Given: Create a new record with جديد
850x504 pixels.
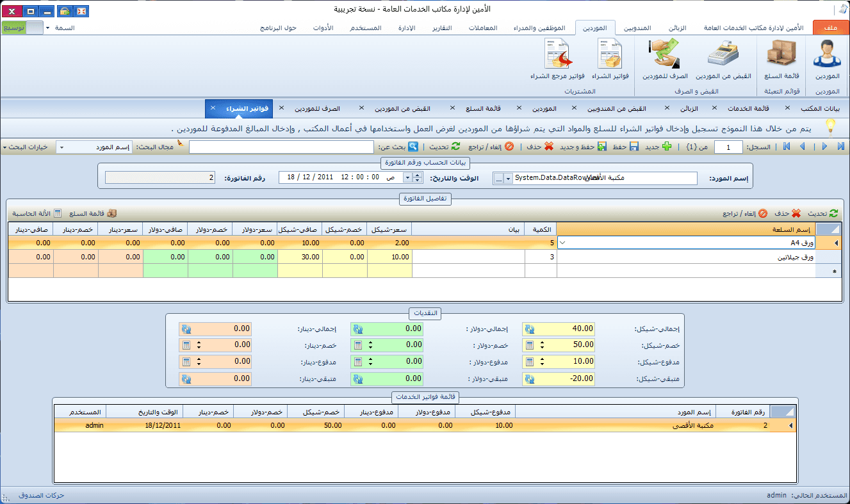Looking at the screenshot, I should click(658, 147).
